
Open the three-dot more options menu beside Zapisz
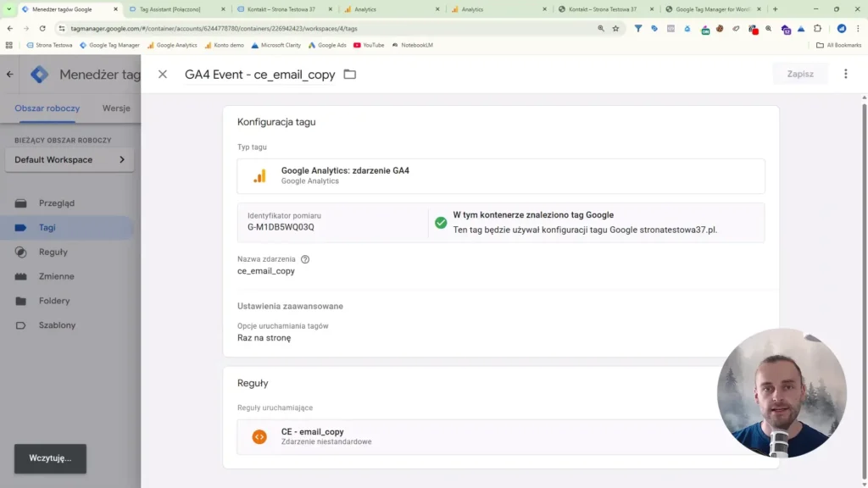[845, 74]
